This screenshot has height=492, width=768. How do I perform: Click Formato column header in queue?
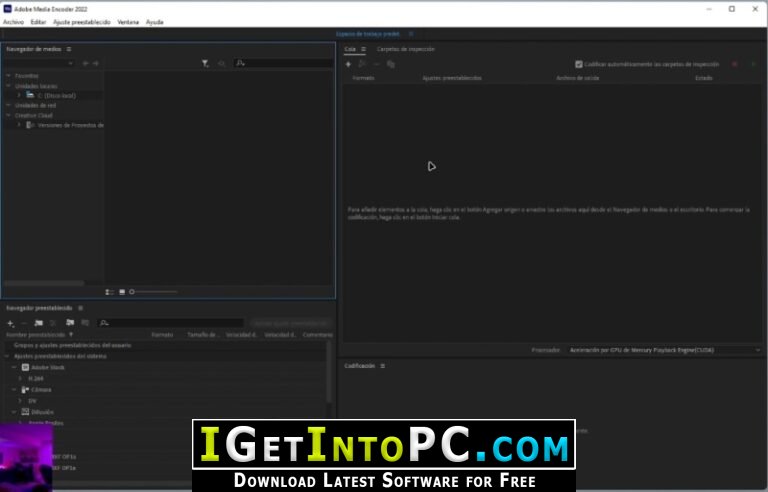[363, 78]
